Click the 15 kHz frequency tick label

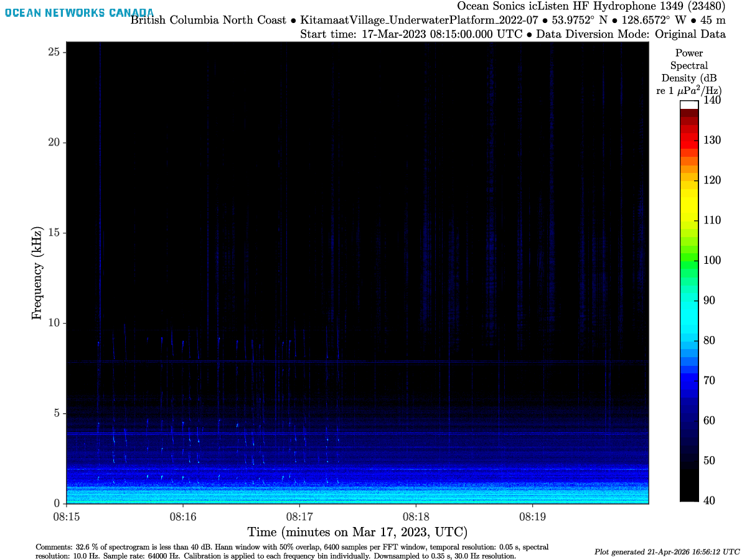[52, 233]
